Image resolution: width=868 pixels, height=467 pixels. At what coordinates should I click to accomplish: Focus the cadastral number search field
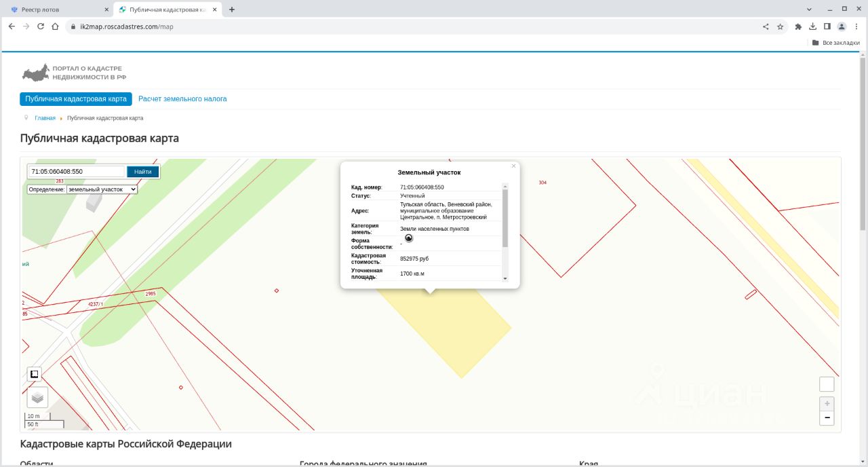[77, 172]
